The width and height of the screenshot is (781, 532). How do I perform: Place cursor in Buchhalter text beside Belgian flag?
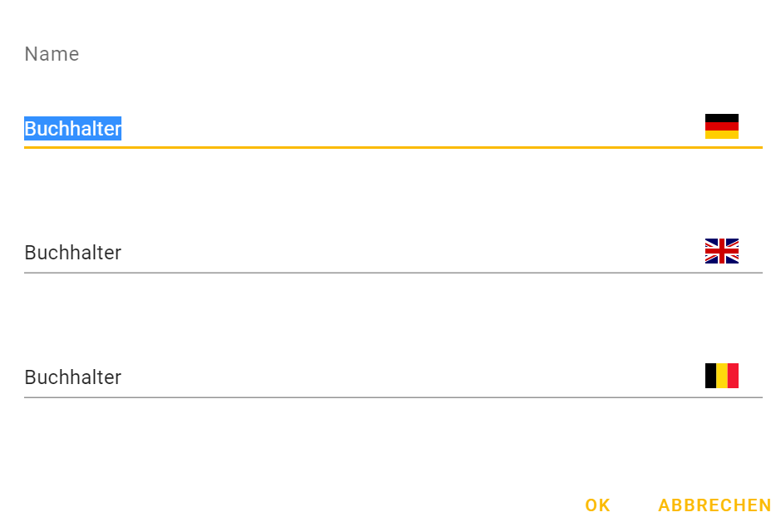[x=72, y=377]
